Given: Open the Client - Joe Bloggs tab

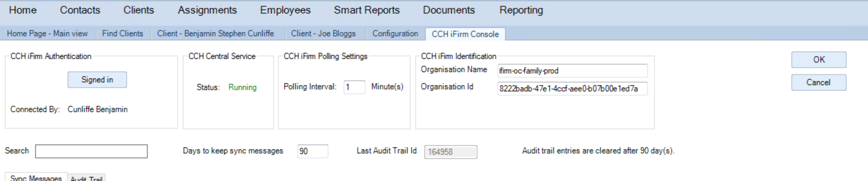Looking at the screenshot, I should pyautogui.click(x=323, y=34).
